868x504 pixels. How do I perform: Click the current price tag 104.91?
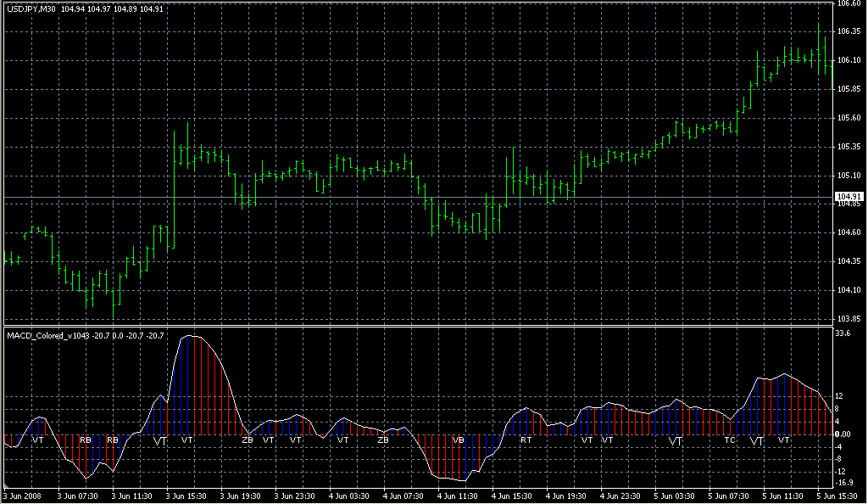tap(849, 197)
